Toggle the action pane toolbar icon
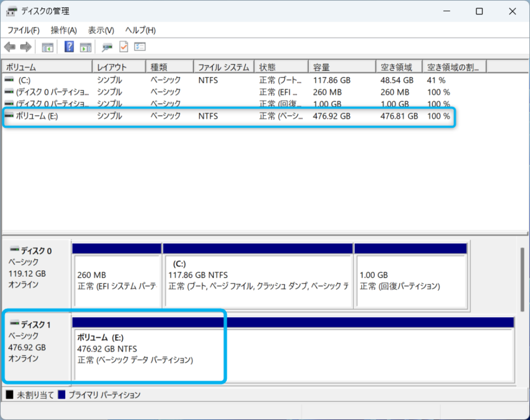The image size is (530, 420). tap(85, 47)
